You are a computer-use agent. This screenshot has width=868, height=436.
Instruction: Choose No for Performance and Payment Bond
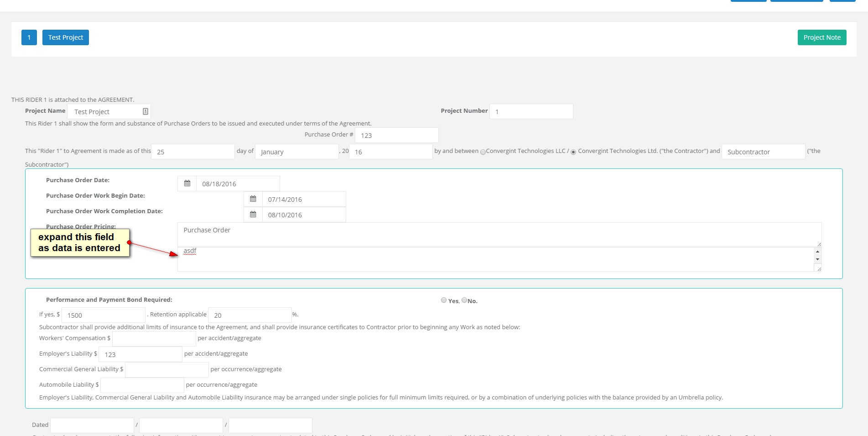[464, 300]
